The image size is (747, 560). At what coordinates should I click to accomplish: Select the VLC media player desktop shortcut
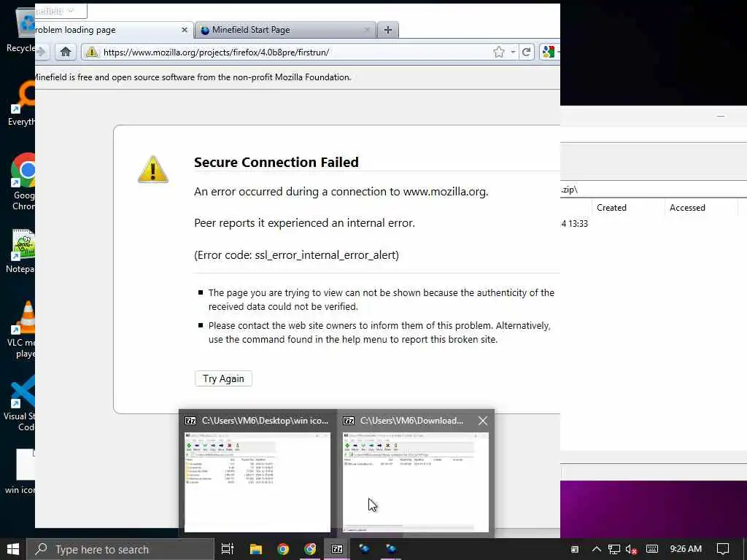point(23,330)
